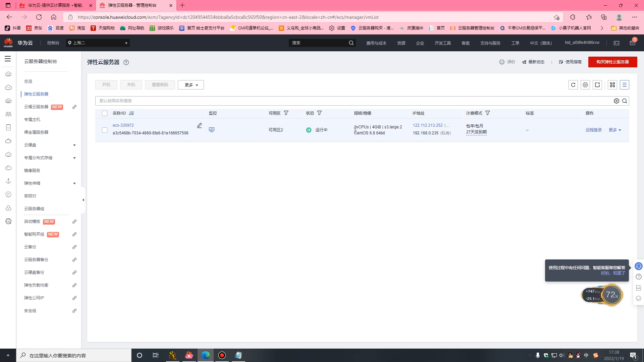Expand 云硬盘 sidebar menu
This screenshot has width=644, height=362.
[x=74, y=145]
